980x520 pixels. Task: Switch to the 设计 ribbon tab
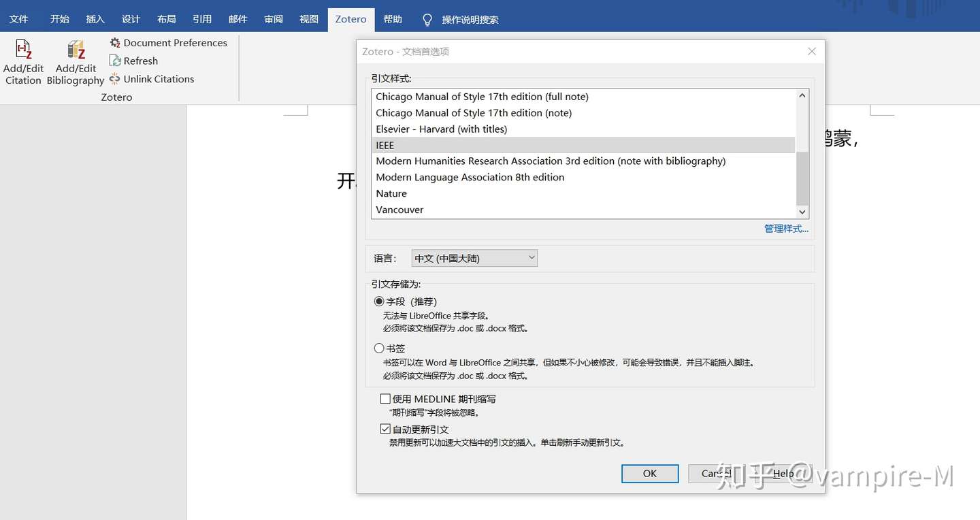point(131,19)
